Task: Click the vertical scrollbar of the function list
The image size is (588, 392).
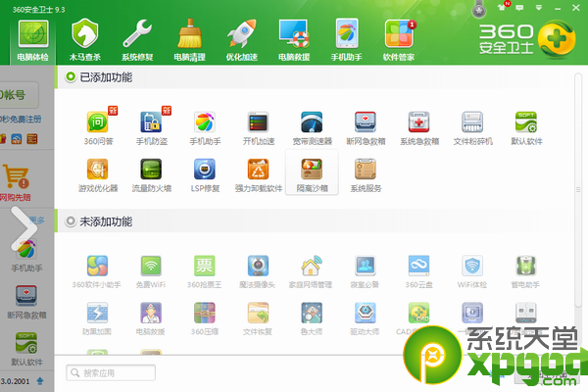Action: (578, 190)
